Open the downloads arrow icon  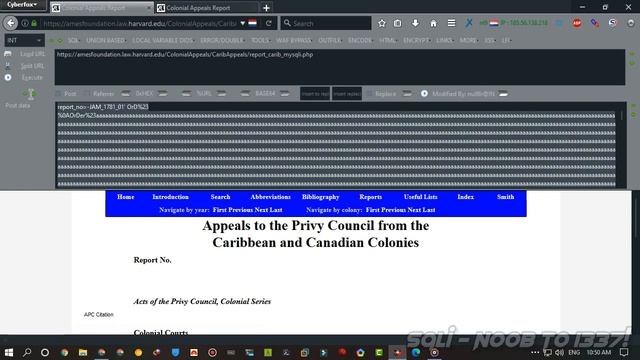(415, 23)
